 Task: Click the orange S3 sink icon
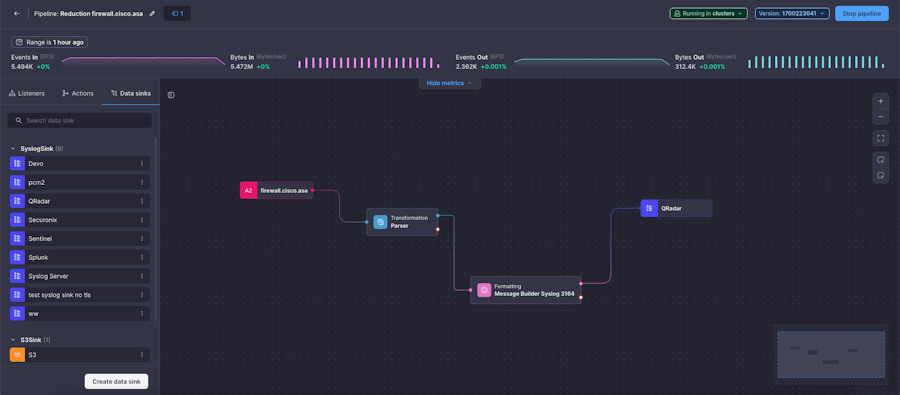(17, 355)
